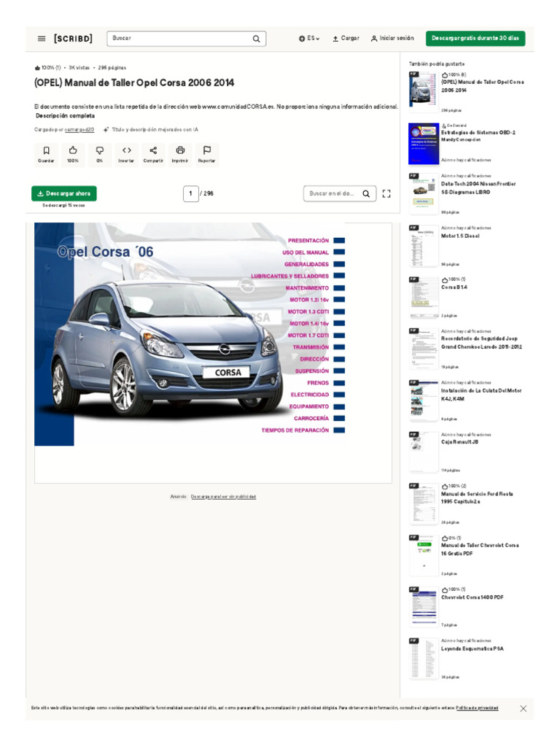
Task: Open ELECTRICIDAD section
Action: (309, 395)
